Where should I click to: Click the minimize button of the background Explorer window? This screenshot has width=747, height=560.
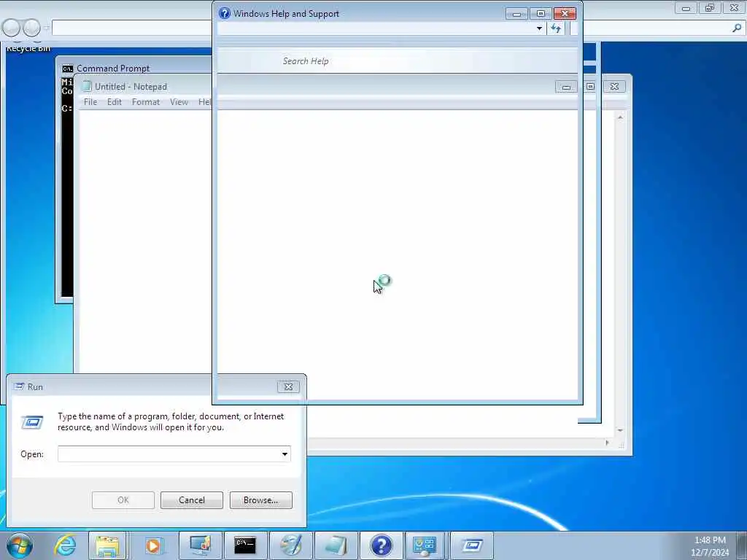coord(686,7)
